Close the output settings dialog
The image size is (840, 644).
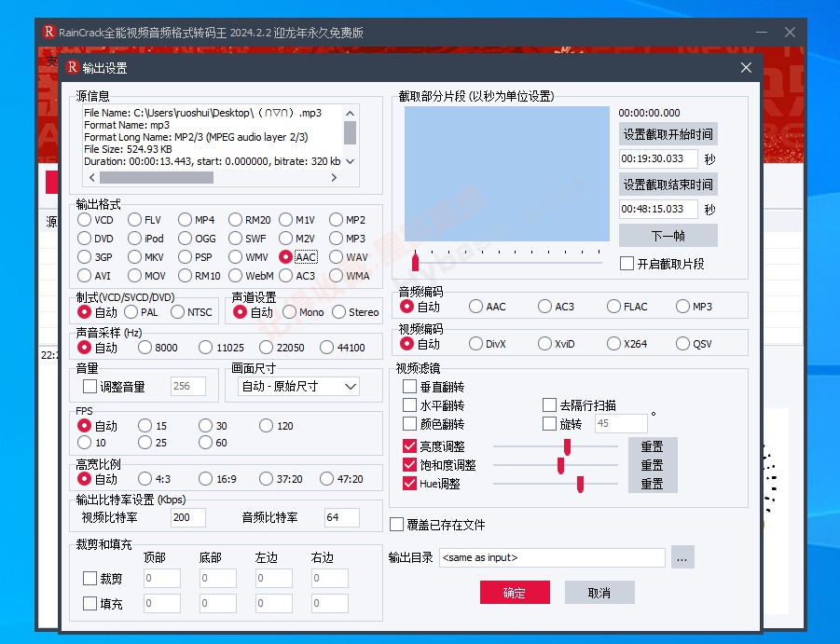[x=746, y=67]
